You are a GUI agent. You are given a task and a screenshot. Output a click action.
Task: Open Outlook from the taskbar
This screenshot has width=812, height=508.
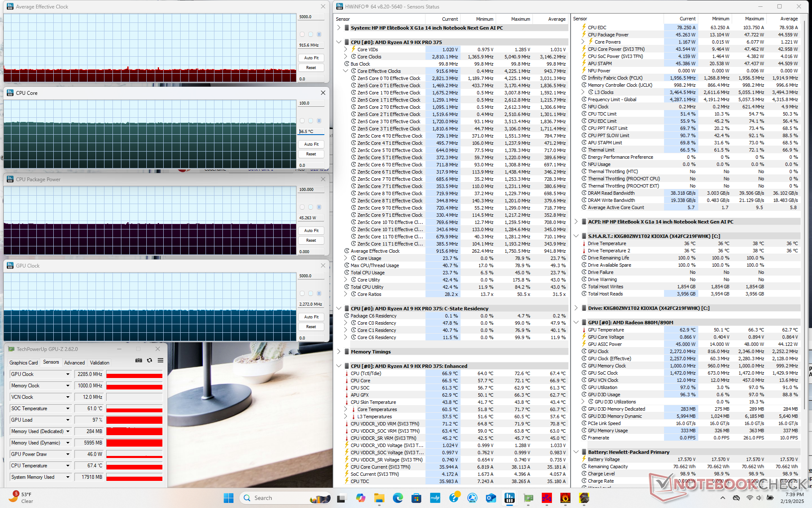[491, 498]
